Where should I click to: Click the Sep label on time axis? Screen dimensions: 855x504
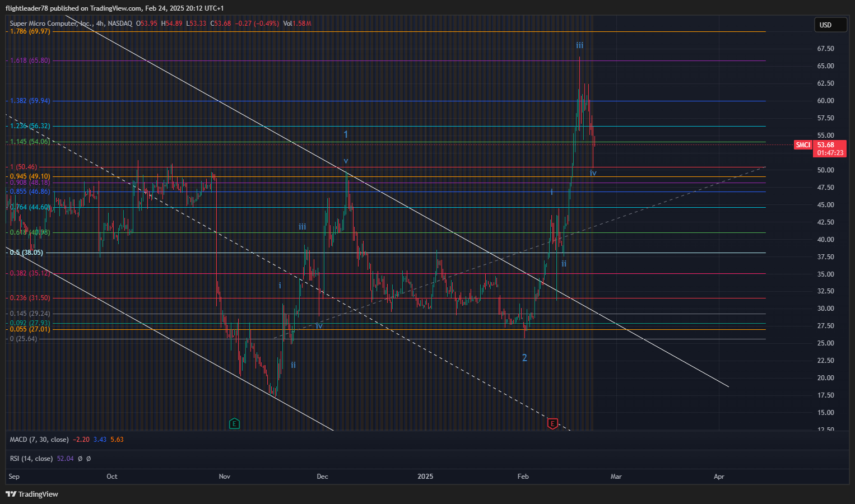(x=14, y=477)
